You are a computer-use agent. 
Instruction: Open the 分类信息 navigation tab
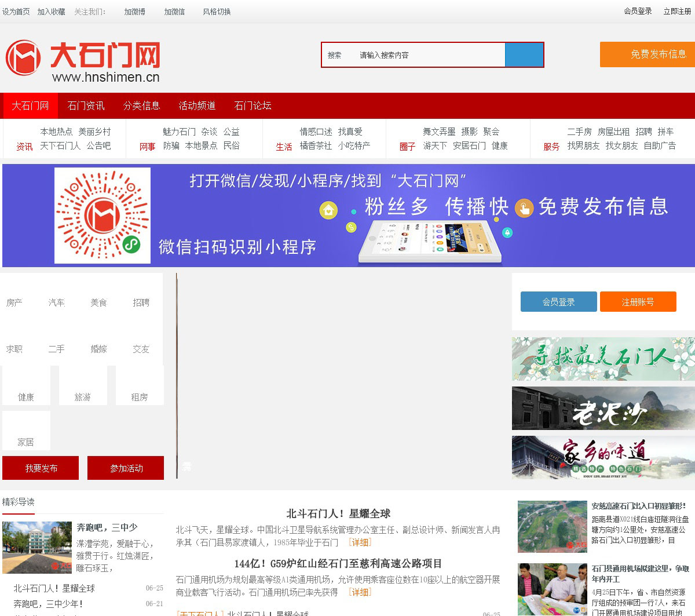(x=141, y=105)
